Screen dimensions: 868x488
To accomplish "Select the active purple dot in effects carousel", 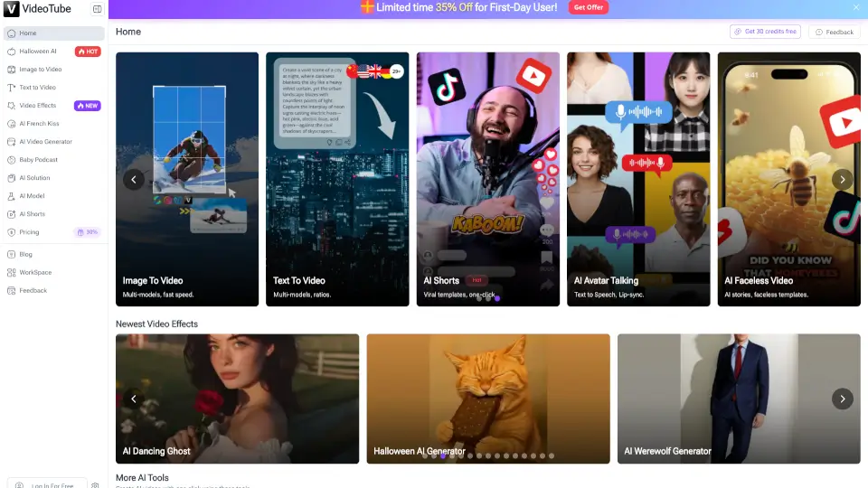I will pyautogui.click(x=443, y=455).
